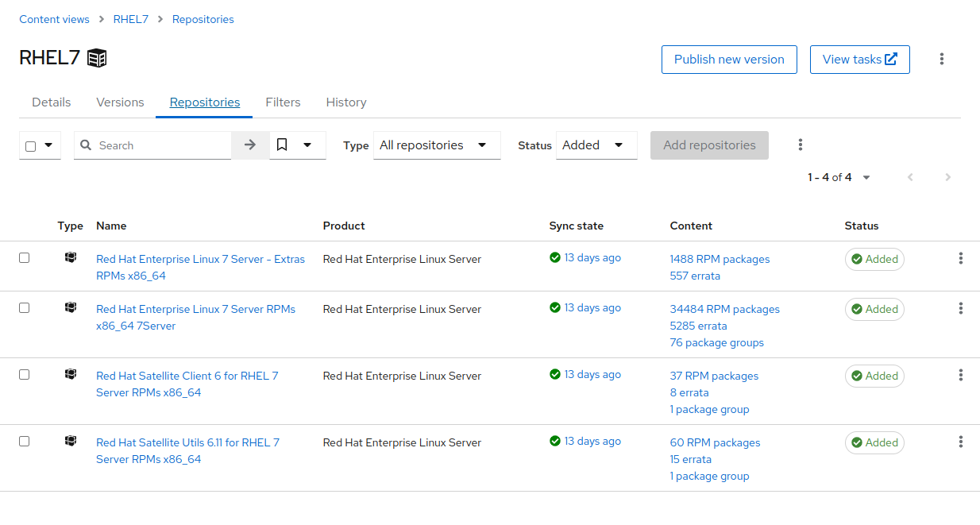The height and width of the screenshot is (525, 980).
Task: Switch to the Filters tab
Action: (283, 102)
